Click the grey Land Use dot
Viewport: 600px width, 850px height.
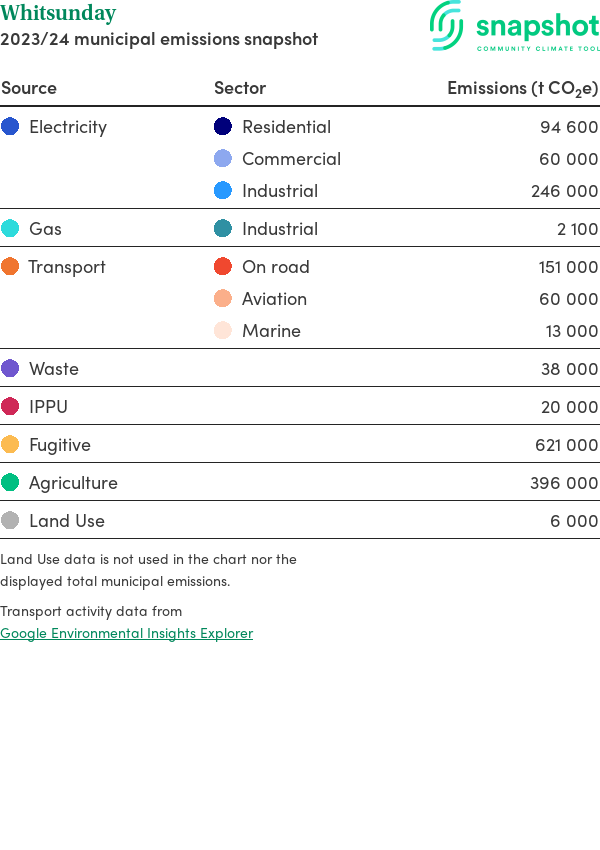[x=10, y=521]
